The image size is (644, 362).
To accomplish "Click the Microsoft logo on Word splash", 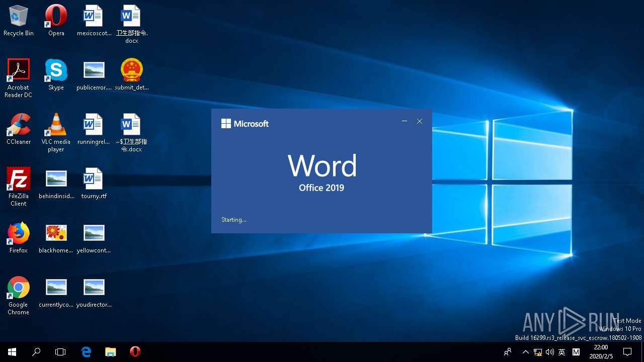I will click(245, 123).
